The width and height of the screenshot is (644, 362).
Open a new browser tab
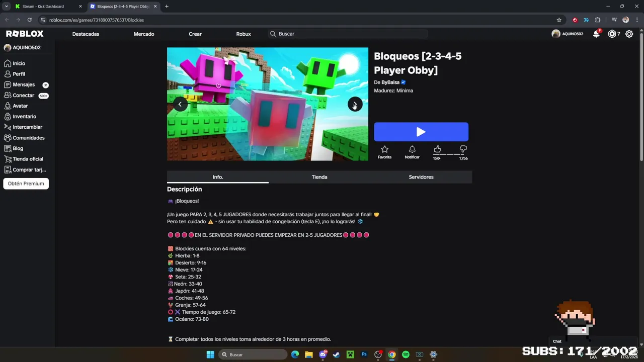point(167,6)
